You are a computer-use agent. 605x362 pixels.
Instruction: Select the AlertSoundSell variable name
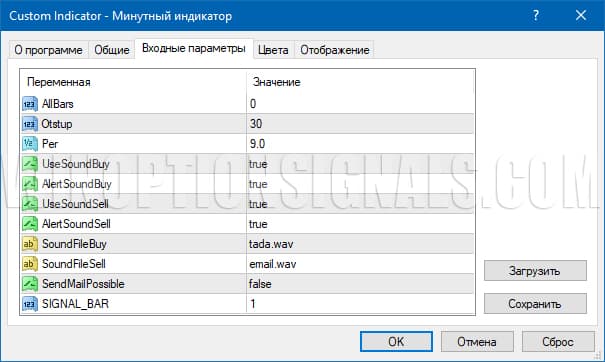(x=76, y=224)
